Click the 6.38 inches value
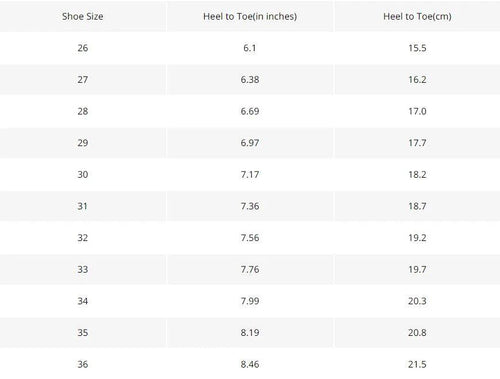Screen dimensions: 500x379 point(250,80)
